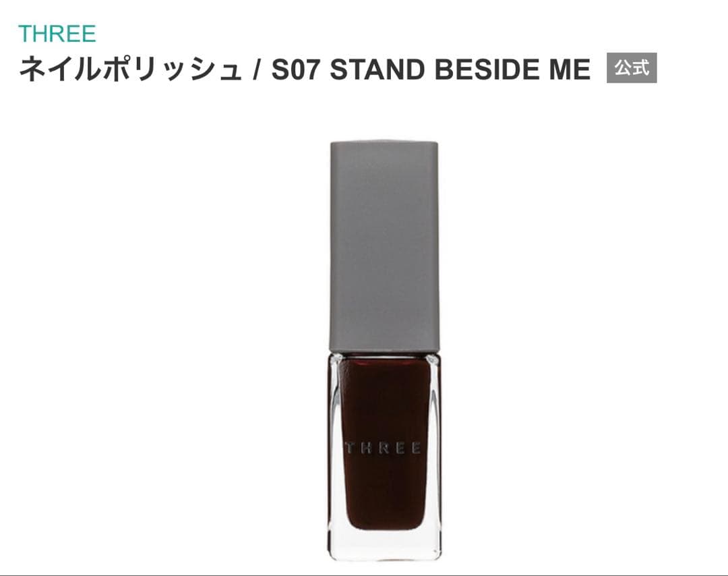Screen dimensions: 728x576
Task: Click the left glass wall of bottle
Action: 333,446
